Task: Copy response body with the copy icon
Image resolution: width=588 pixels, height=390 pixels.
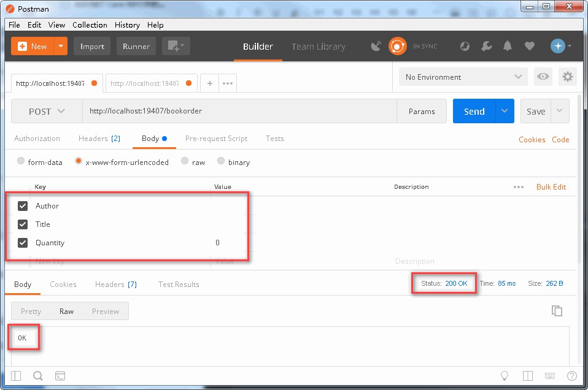Action: tap(557, 311)
